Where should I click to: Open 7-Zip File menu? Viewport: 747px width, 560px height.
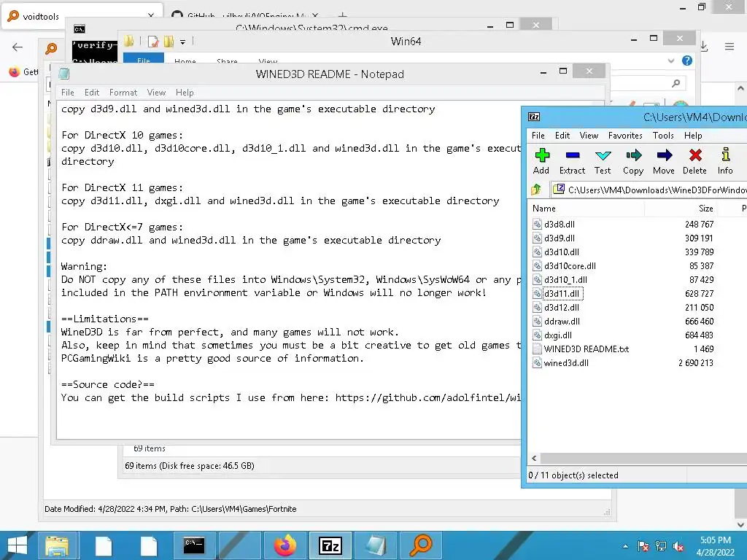[x=538, y=135]
